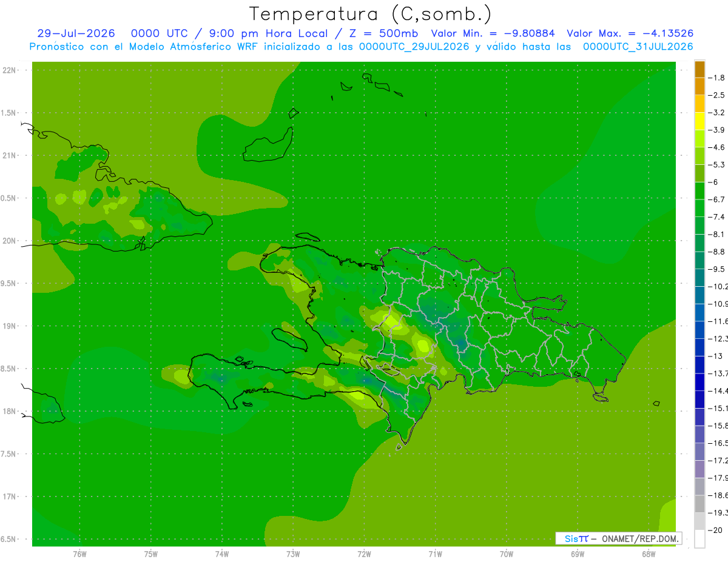This screenshot has width=728, height=562.
Task: Pick the teal swatch between -9.5 and -10.2
Action: click(699, 278)
